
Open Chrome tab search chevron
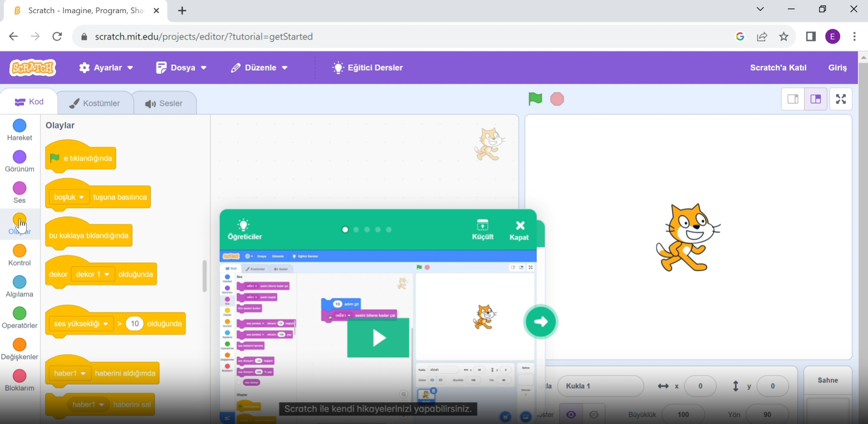pyautogui.click(x=760, y=9)
